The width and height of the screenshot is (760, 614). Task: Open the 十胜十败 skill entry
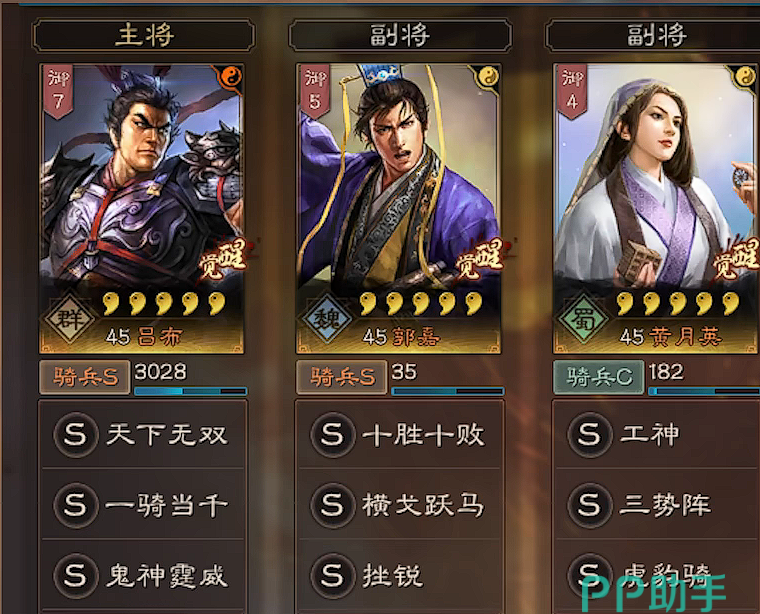(x=400, y=434)
